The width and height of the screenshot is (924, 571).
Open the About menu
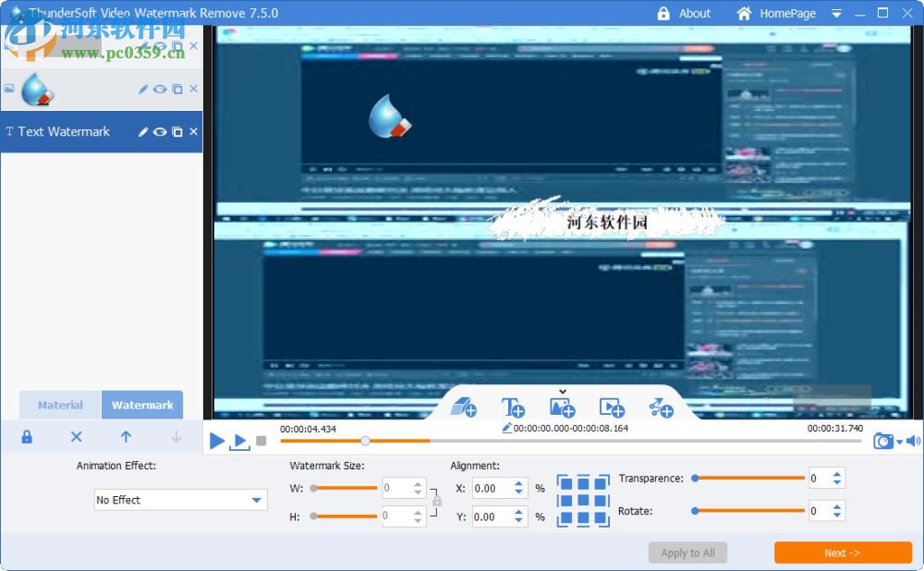point(693,13)
